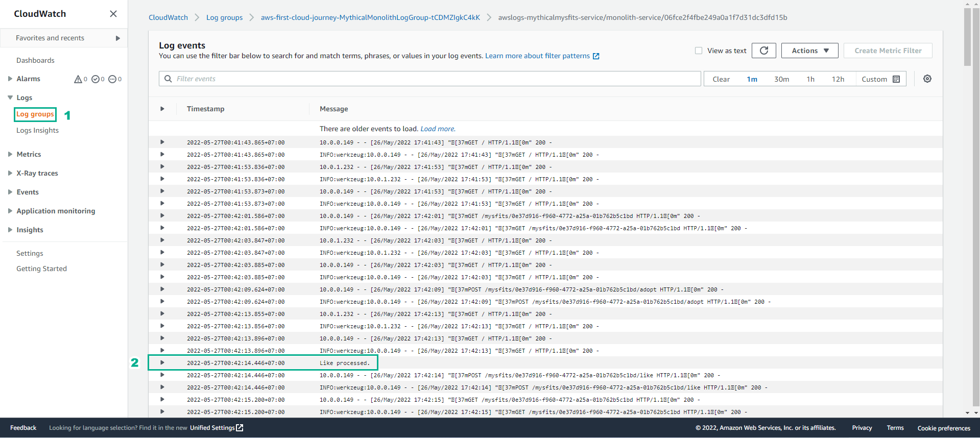980x438 pixels.
Task: Open the Actions dropdown menu
Action: (x=810, y=51)
